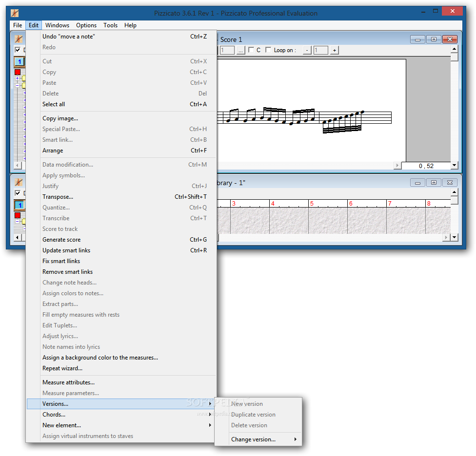Screen dimensions: 476x456
Task: Open the File menu
Action: tap(18, 25)
